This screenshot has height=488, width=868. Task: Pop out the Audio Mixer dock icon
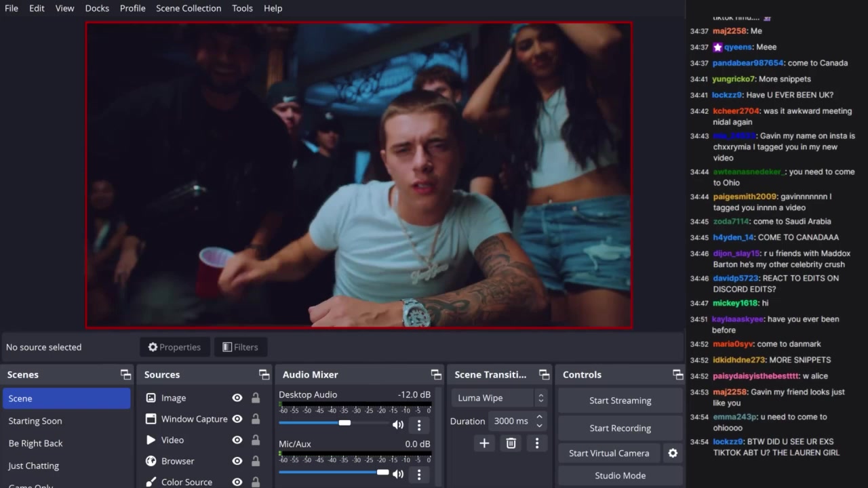click(436, 375)
